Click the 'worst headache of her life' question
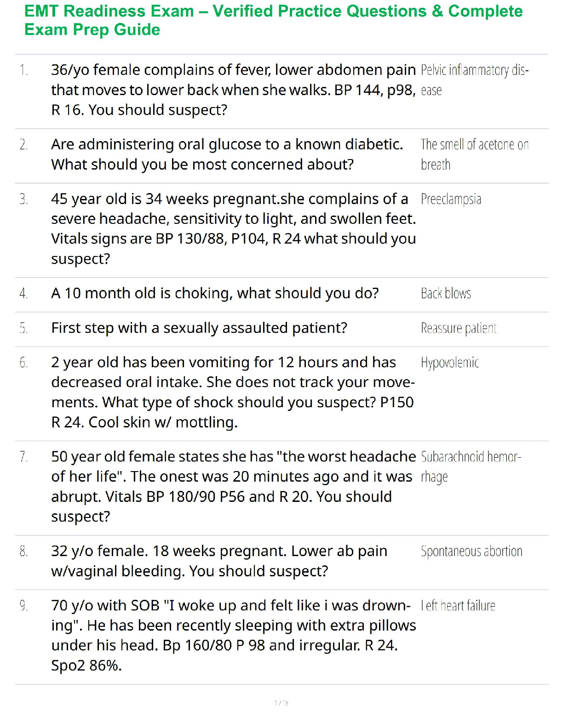The image size is (563, 728). [x=233, y=486]
